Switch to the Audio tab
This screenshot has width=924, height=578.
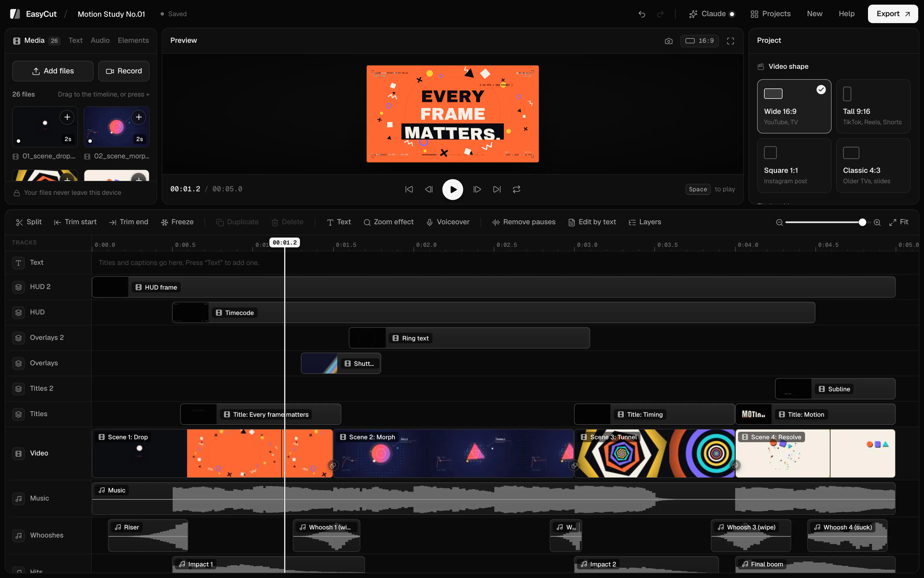[x=100, y=40]
